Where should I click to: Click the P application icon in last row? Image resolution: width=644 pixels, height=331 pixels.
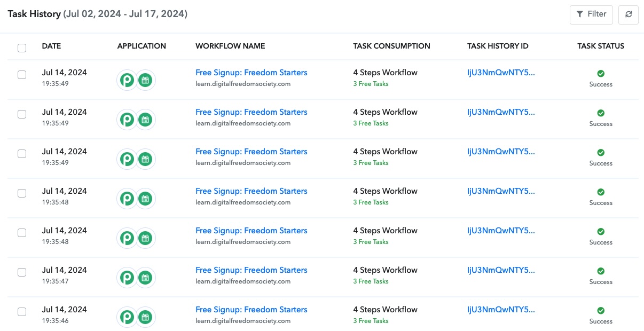point(127,317)
